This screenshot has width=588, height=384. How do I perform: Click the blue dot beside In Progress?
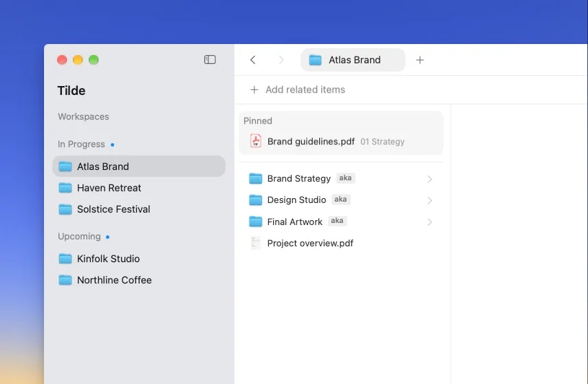click(112, 145)
